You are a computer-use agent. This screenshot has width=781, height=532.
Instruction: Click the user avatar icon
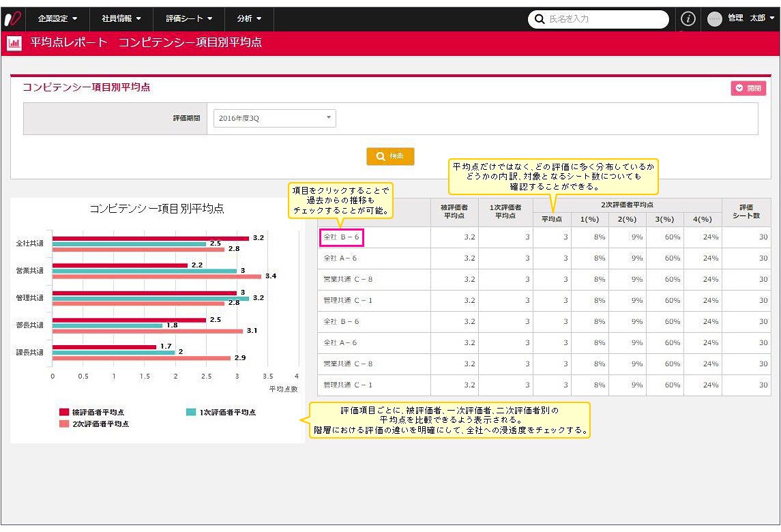pyautogui.click(x=715, y=19)
